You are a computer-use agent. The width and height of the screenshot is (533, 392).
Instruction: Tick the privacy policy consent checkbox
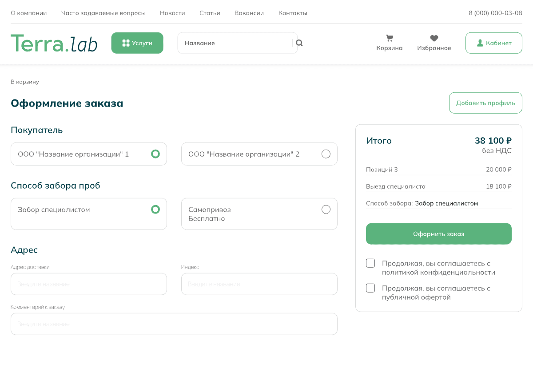(370, 263)
